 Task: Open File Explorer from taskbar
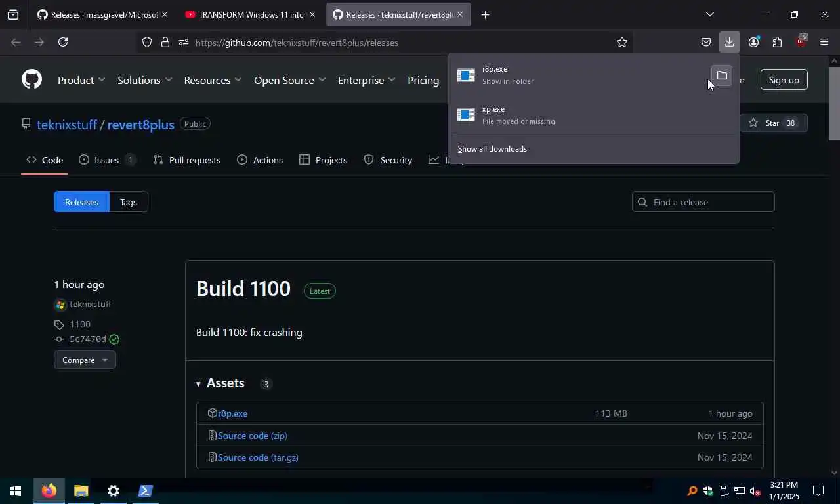click(x=81, y=491)
